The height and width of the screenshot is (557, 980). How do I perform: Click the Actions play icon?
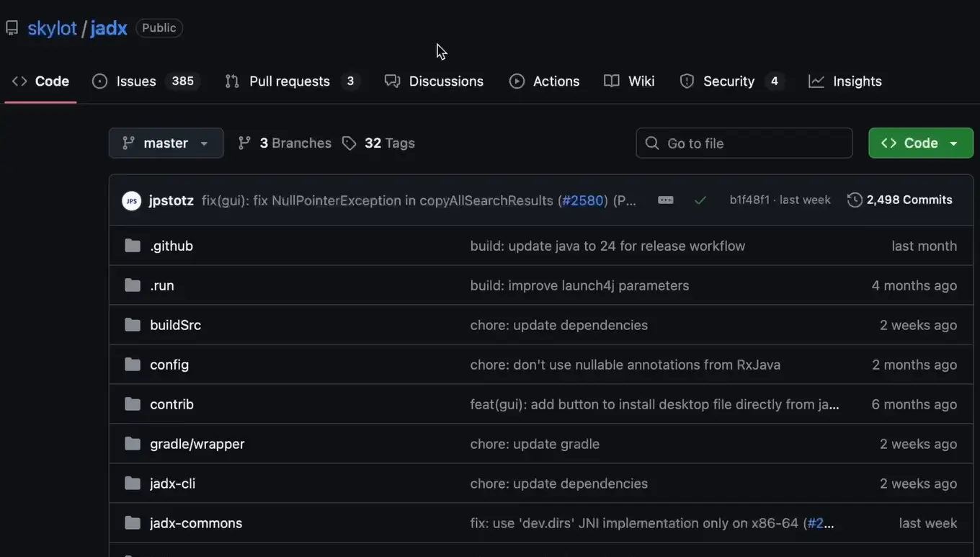pos(517,81)
